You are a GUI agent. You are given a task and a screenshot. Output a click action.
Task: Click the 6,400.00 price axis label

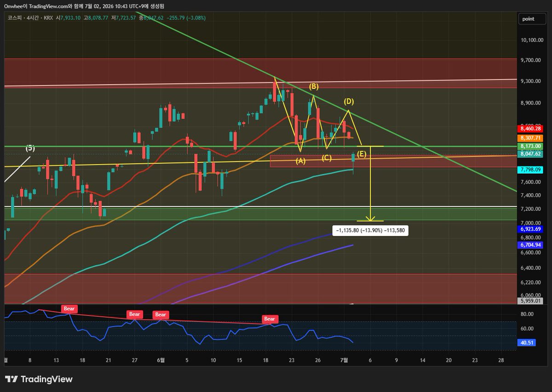[x=531, y=268]
